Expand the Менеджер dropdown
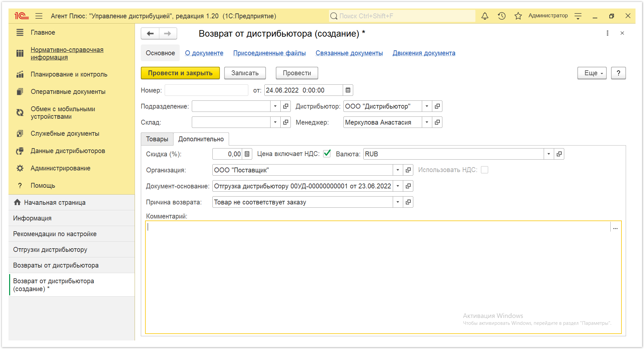 coord(427,122)
